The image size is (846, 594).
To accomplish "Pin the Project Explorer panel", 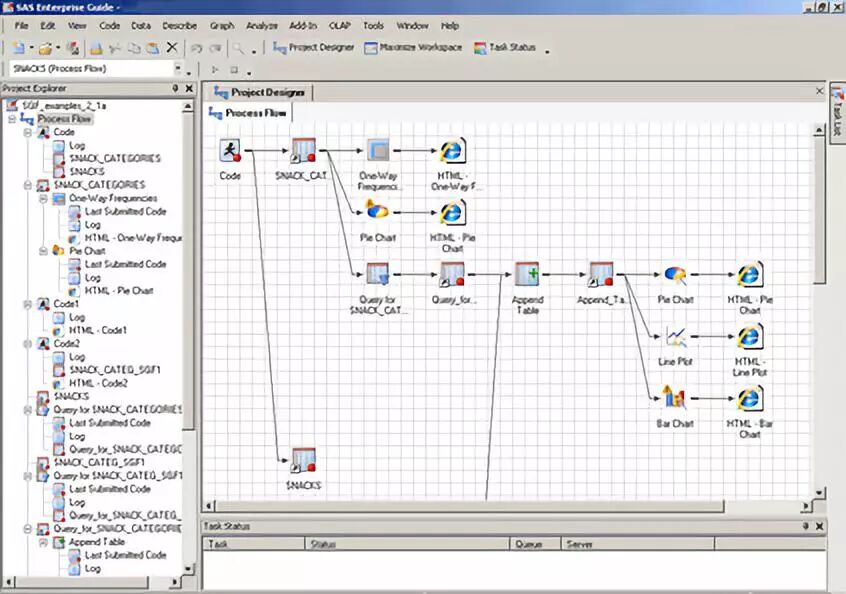I will pos(175,88).
